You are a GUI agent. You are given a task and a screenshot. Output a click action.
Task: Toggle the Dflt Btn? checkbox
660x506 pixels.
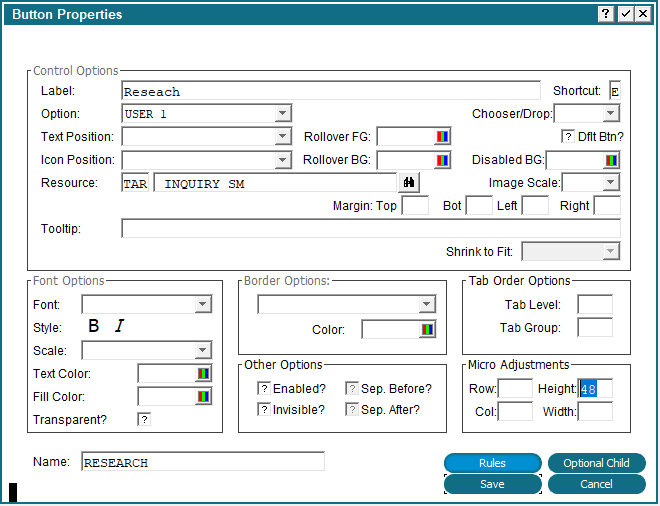(568, 137)
